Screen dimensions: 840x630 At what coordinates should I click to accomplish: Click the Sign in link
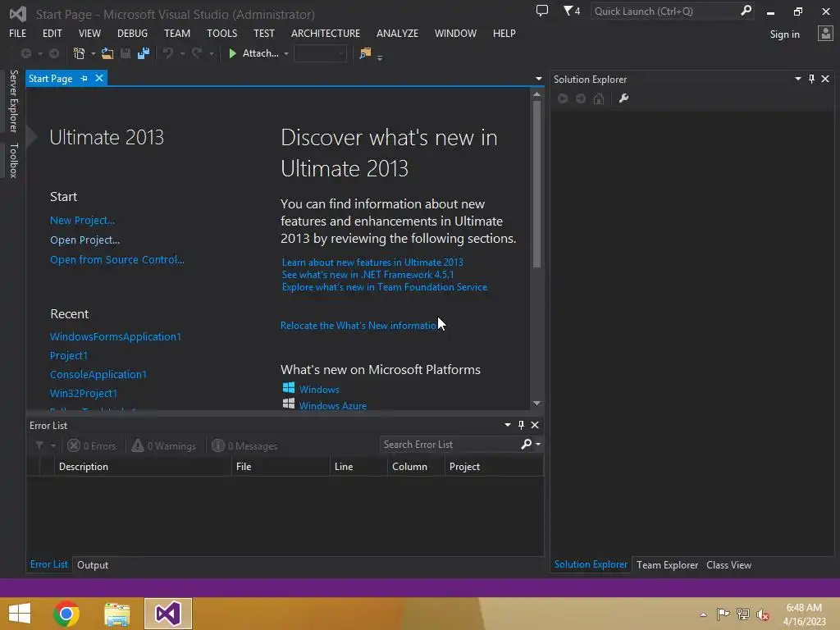(x=784, y=34)
